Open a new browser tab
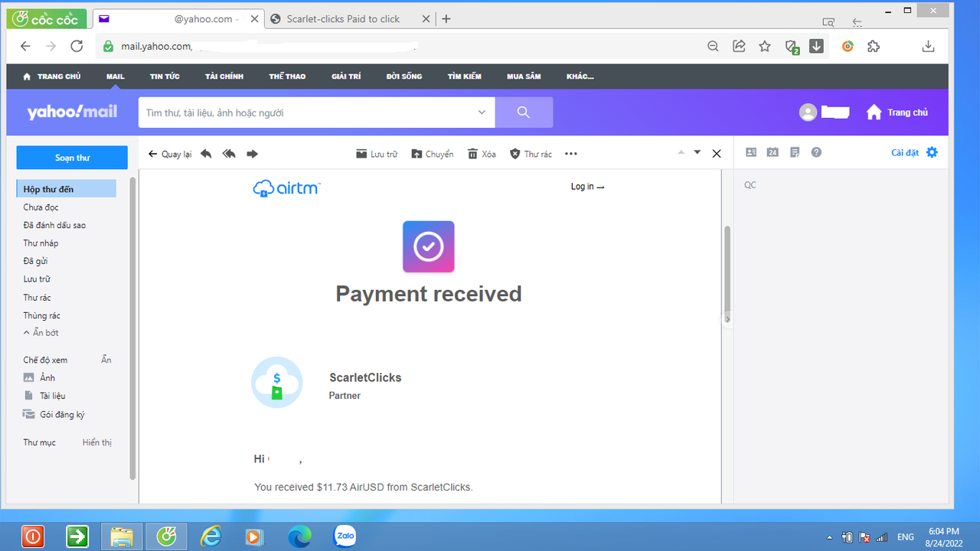 (x=446, y=19)
